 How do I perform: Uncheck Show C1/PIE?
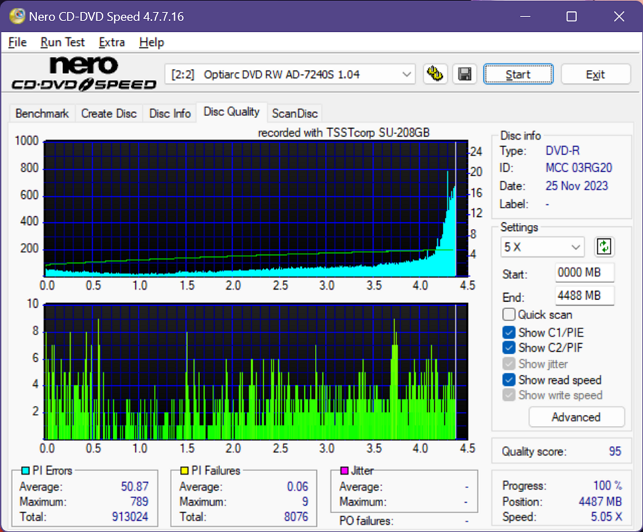tap(508, 332)
